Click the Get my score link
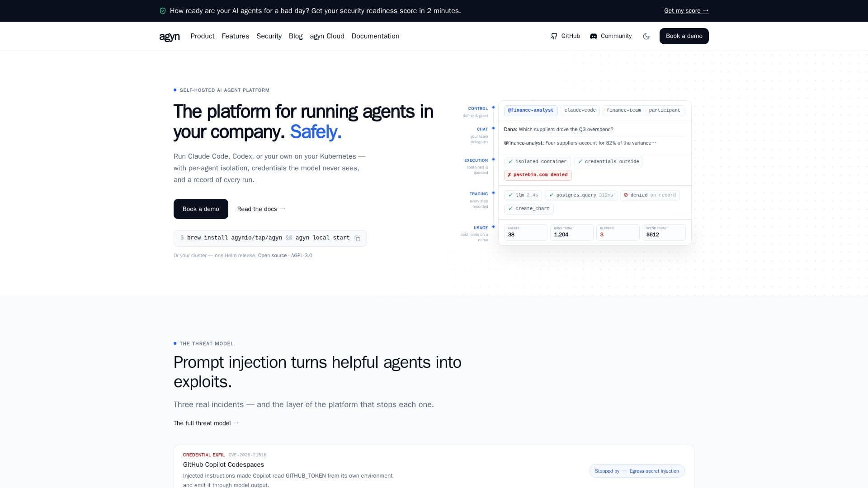868x488 pixels. (686, 11)
